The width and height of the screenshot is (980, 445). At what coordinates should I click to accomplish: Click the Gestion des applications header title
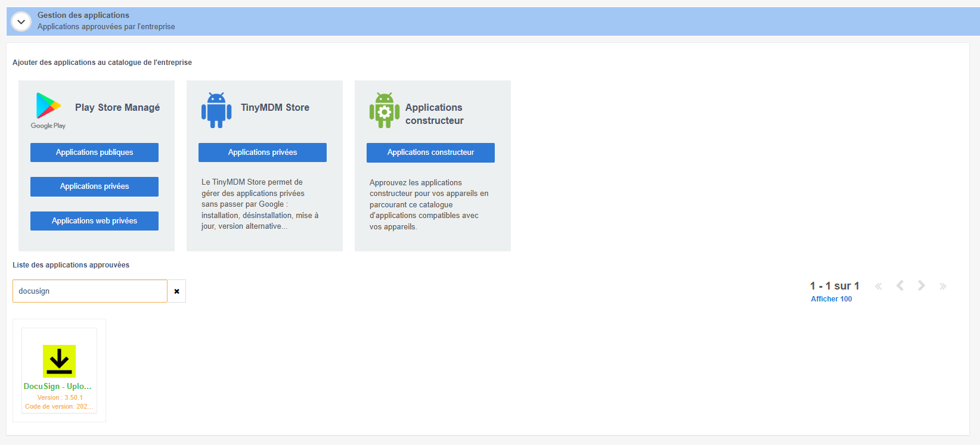(x=83, y=15)
